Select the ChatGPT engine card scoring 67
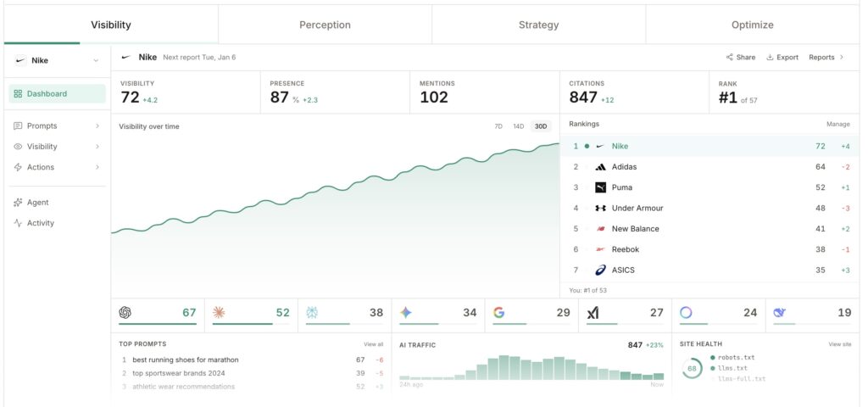This screenshot has height=407, width=868. coord(158,315)
